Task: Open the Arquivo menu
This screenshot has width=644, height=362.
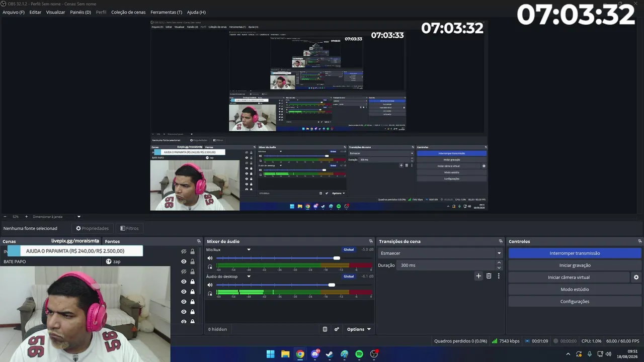Action: (x=14, y=12)
